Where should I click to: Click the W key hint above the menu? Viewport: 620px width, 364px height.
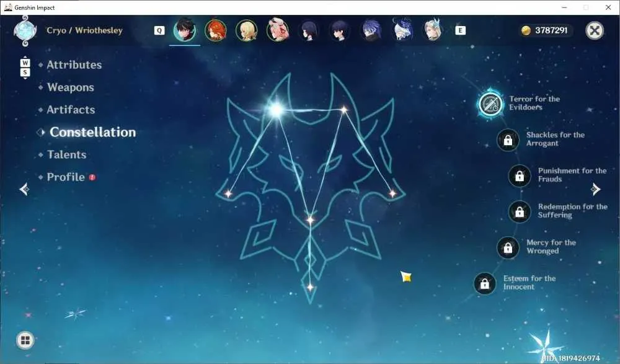coord(25,63)
